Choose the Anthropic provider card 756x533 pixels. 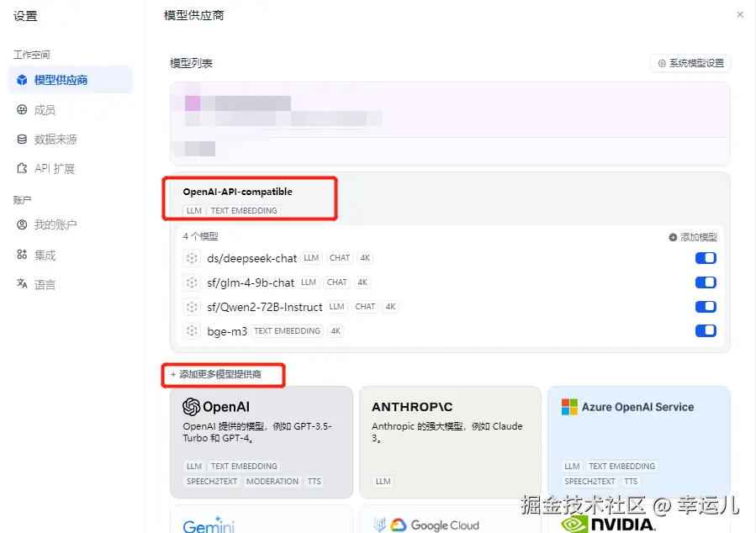pyautogui.click(x=450, y=442)
